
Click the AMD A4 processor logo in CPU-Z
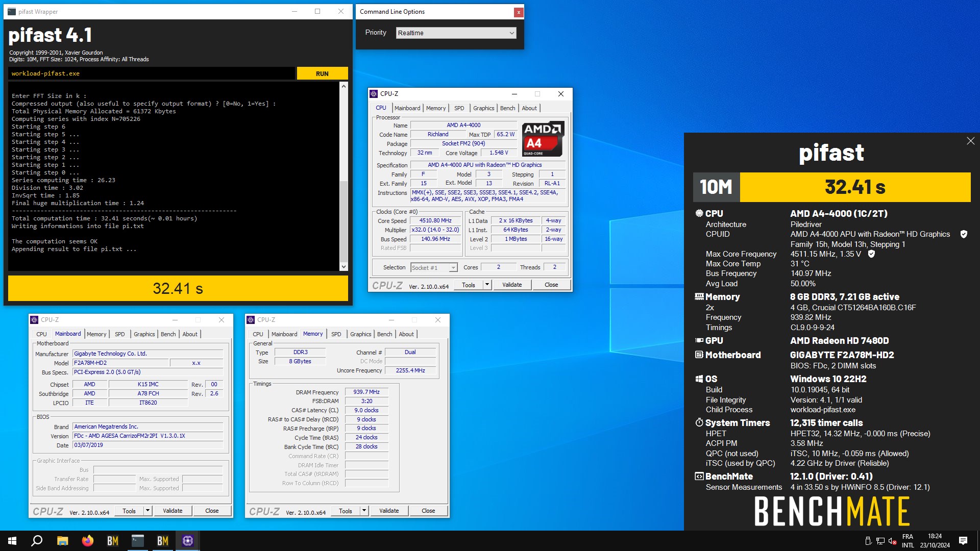click(x=543, y=139)
